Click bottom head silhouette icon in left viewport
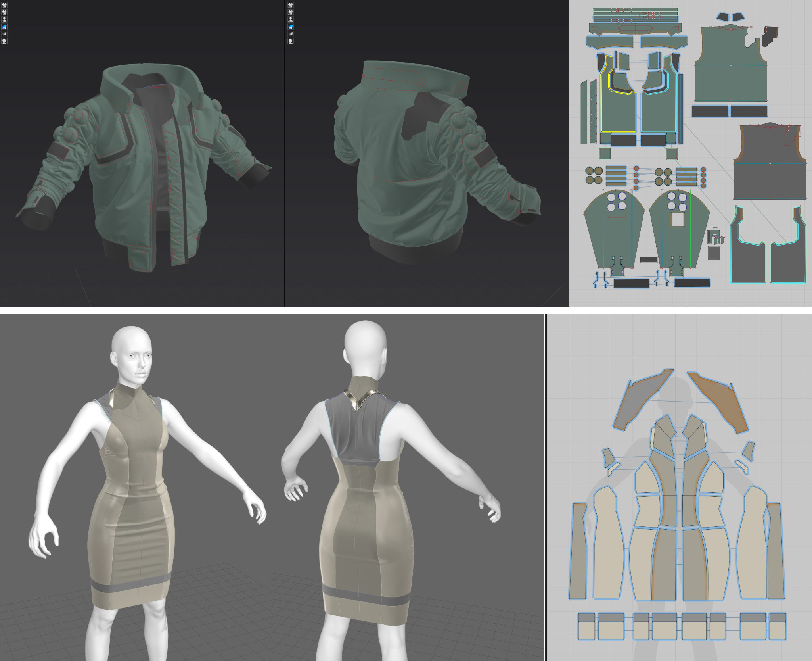Image resolution: width=812 pixels, height=661 pixels. [4, 41]
